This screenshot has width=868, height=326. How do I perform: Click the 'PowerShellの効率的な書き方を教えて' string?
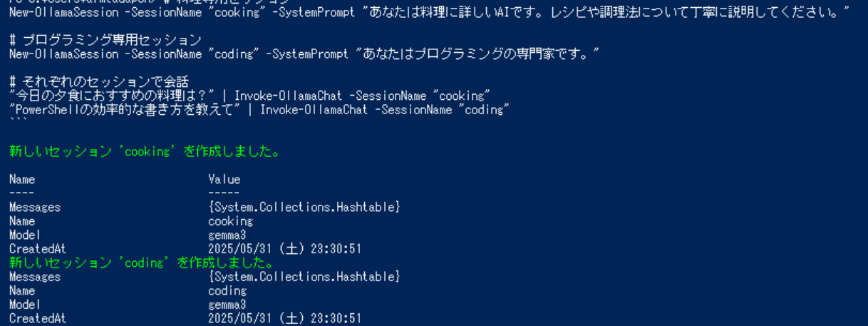(125, 109)
